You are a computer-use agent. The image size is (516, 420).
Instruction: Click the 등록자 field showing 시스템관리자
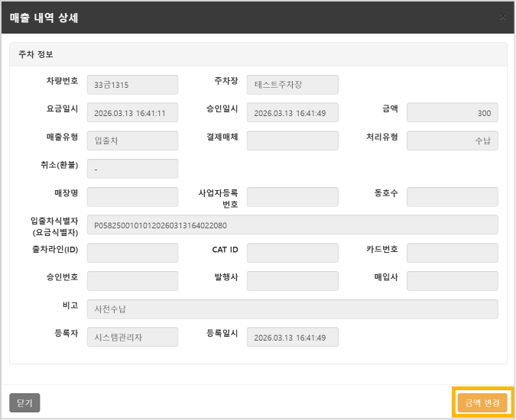[x=132, y=337]
